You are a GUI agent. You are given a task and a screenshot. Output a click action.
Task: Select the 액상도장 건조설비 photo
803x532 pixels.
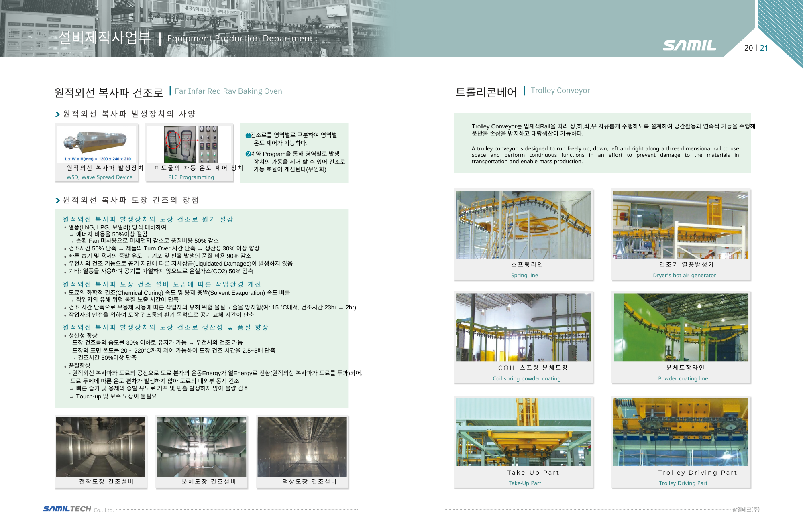(302, 447)
